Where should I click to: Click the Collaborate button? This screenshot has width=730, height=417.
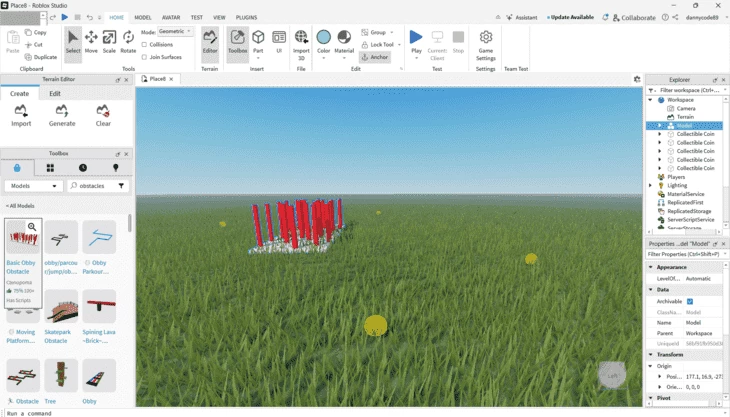[634, 17]
